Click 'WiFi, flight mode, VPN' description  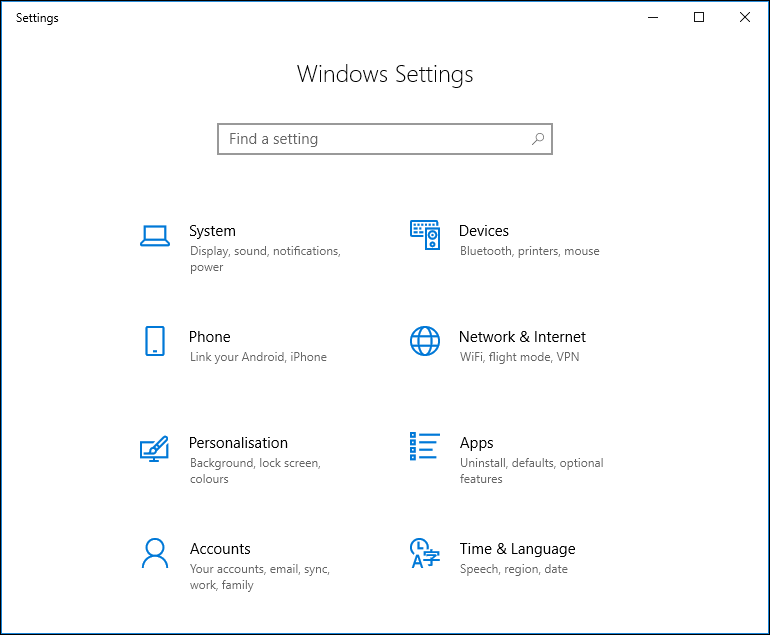pos(520,357)
